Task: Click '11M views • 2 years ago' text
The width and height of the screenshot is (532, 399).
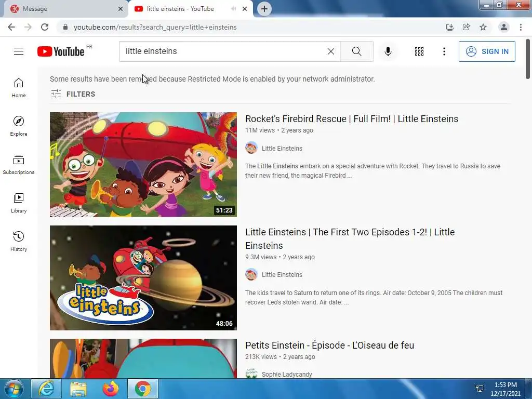Action: tap(279, 130)
